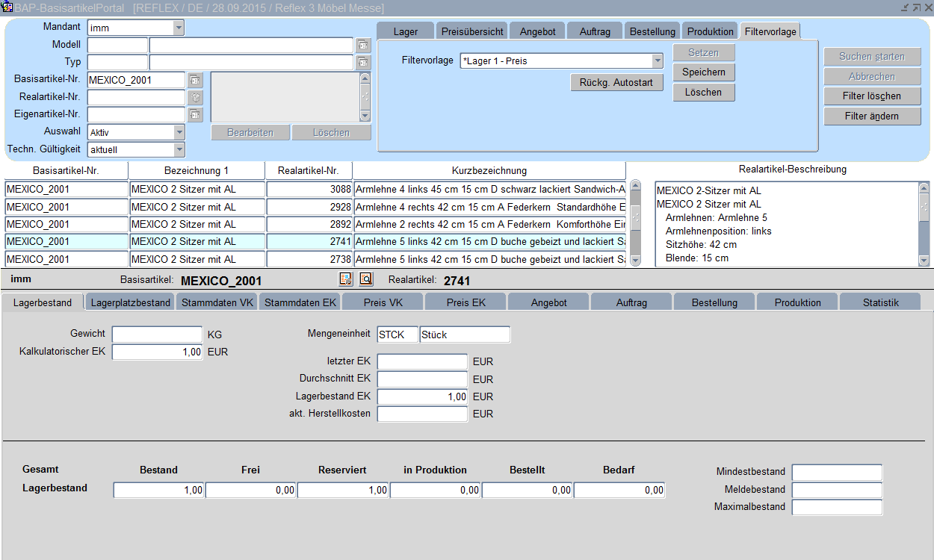Click the Mindestbestand input field
This screenshot has height=560, width=934.
point(837,472)
